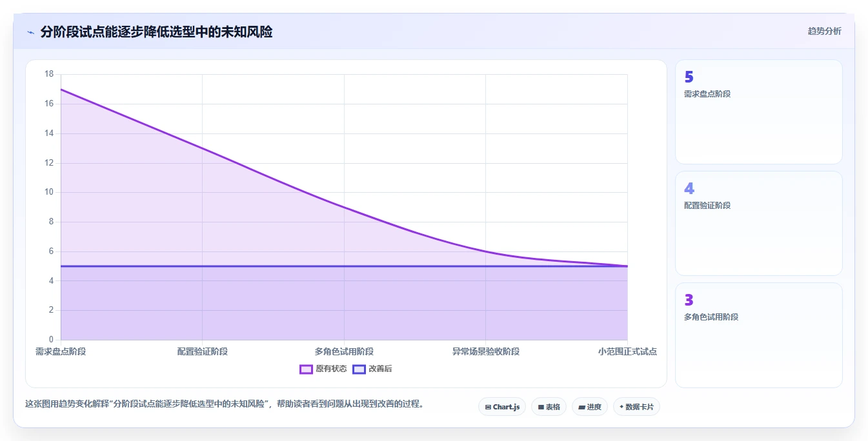Click the y-axis value 10
This screenshot has width=868, height=441.
coord(49,192)
